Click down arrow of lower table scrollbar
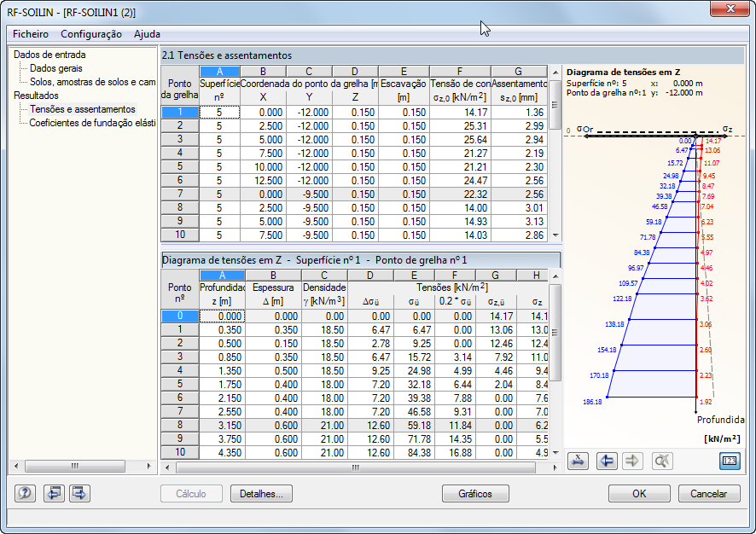This screenshot has height=534, width=756. click(555, 453)
